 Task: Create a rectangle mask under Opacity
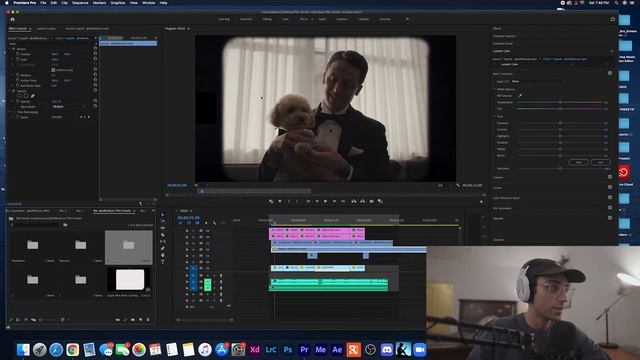(26, 96)
